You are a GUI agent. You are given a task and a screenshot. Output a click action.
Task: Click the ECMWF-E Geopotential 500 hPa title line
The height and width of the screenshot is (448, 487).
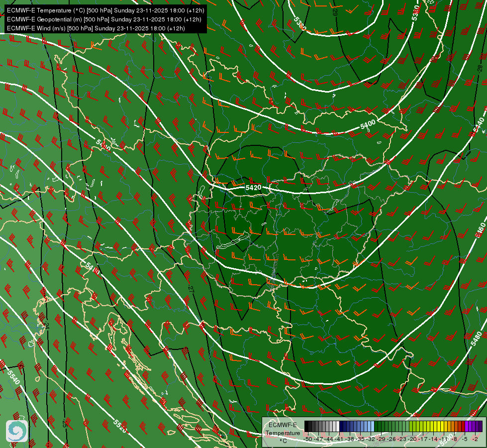pos(104,19)
